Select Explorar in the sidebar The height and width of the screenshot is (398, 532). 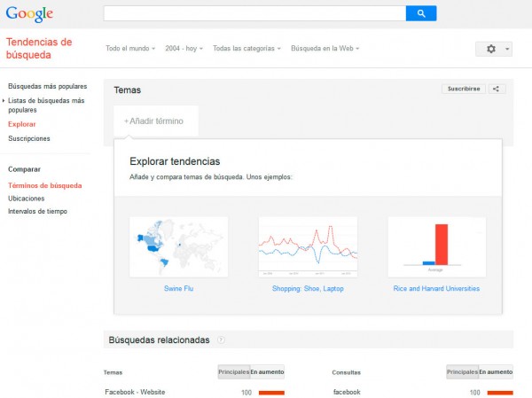pyautogui.click(x=22, y=124)
